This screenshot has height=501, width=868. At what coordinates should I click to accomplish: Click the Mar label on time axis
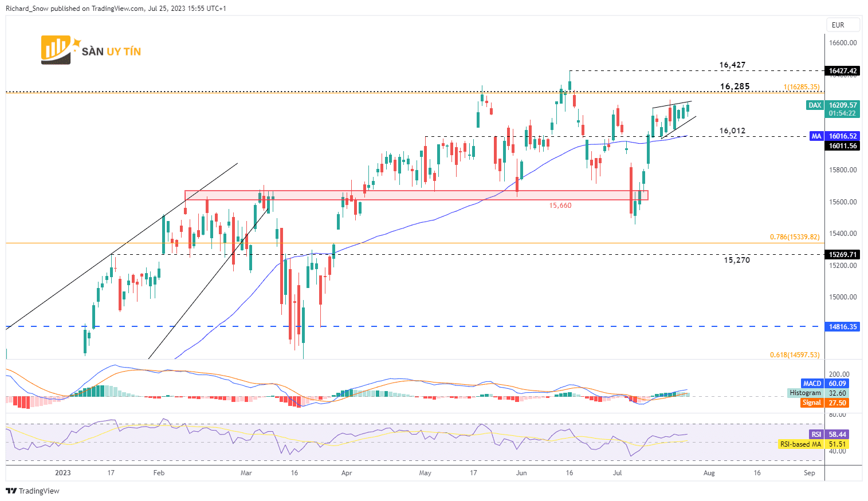[246, 473]
